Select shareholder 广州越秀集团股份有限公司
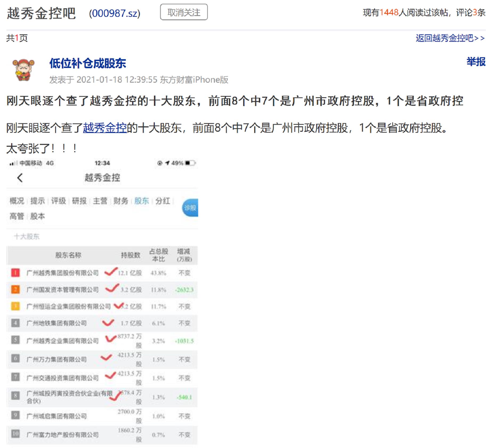The width and height of the screenshot is (492, 448). (x=63, y=273)
